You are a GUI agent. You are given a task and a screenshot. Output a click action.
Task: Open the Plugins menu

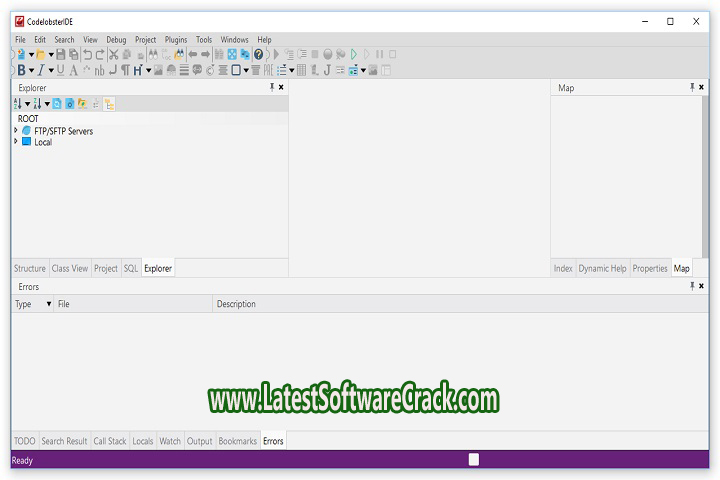176,40
